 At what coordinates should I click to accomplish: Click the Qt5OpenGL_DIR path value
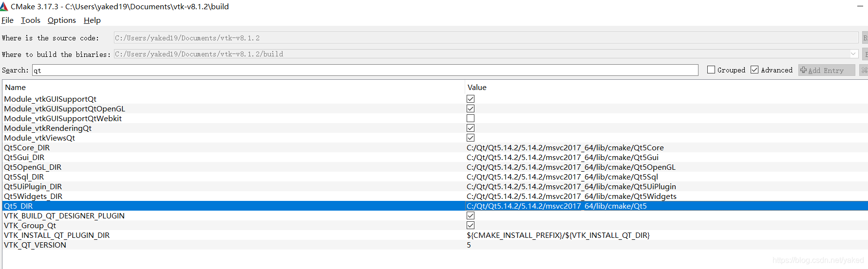571,167
